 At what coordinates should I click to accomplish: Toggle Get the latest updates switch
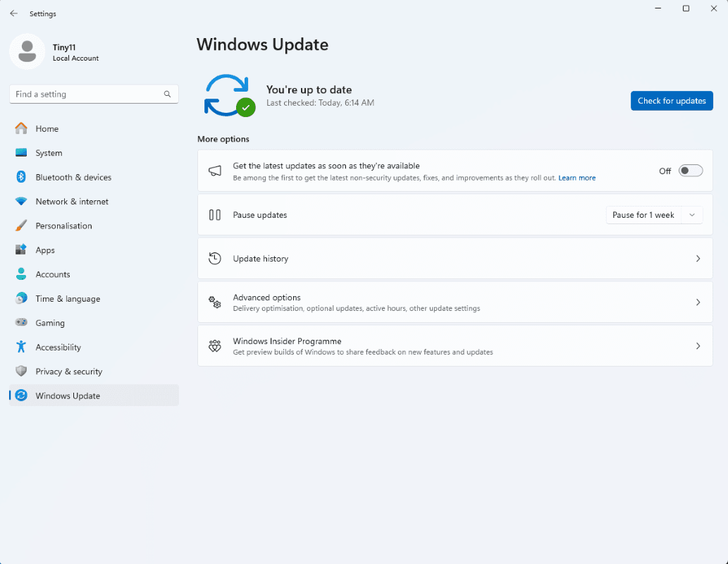691,171
